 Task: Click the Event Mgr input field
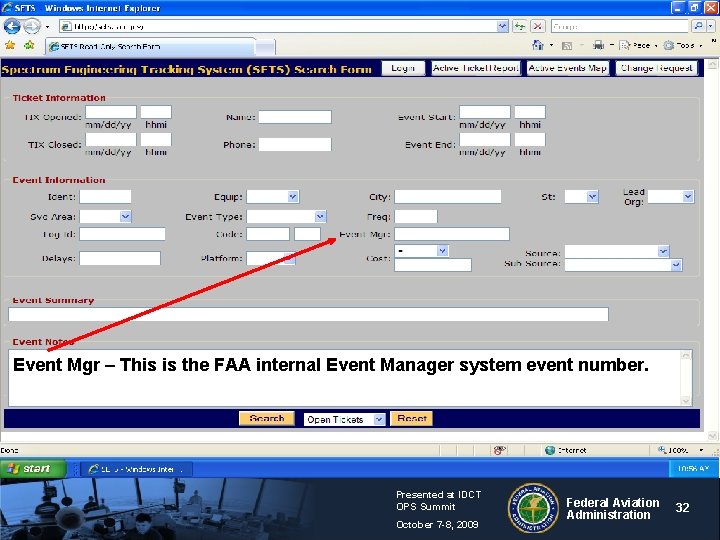click(x=452, y=234)
